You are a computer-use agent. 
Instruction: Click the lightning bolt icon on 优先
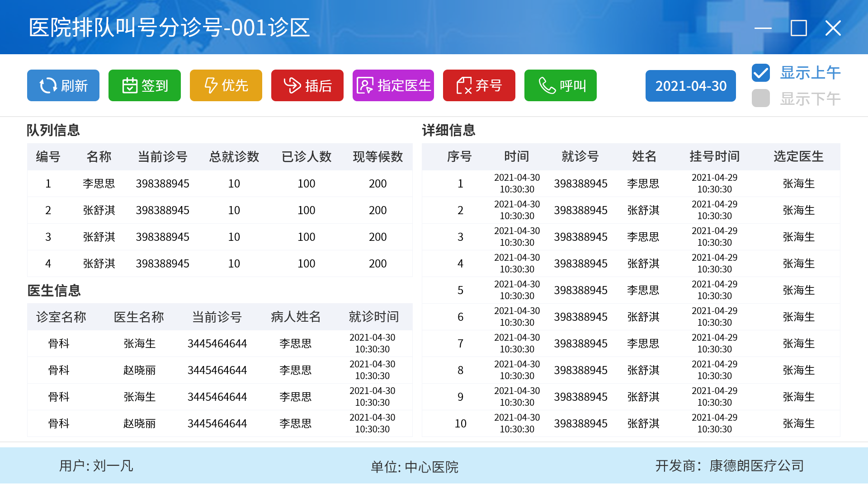tap(211, 85)
